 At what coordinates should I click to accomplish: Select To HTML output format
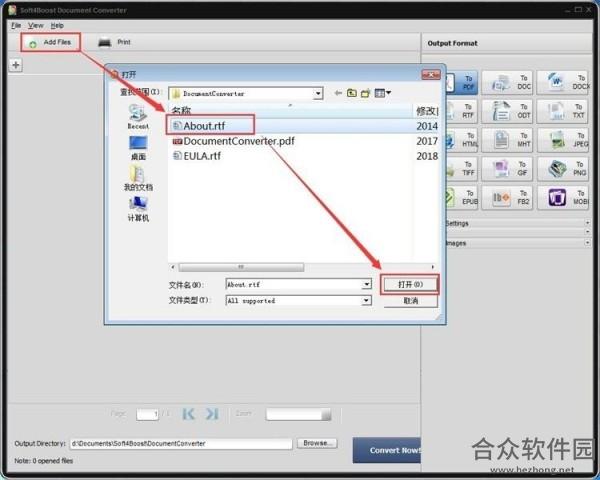(x=461, y=140)
